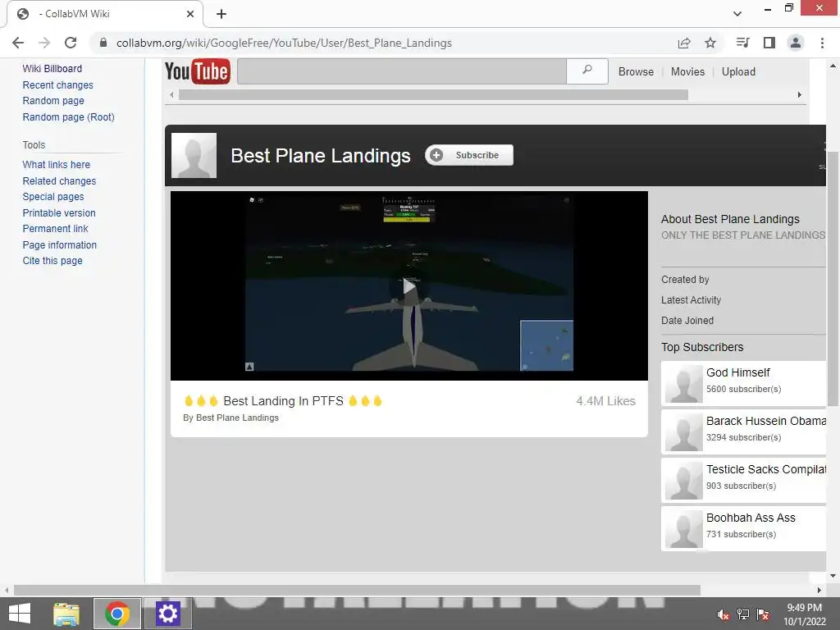Viewport: 840px width, 630px height.
Task: Click the Chrome forward arrow
Action: [44, 43]
